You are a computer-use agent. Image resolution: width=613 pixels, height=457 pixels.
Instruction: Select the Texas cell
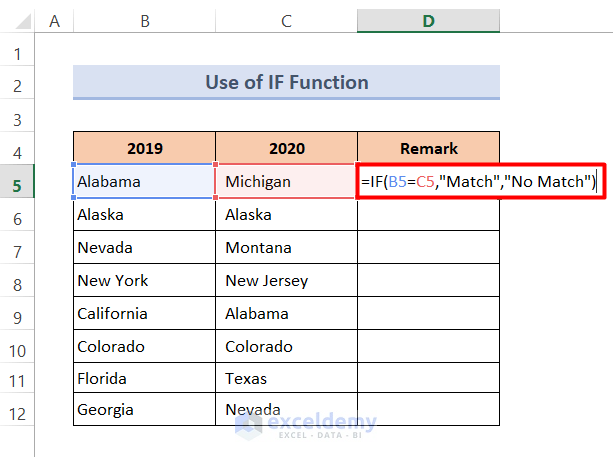coord(286,378)
